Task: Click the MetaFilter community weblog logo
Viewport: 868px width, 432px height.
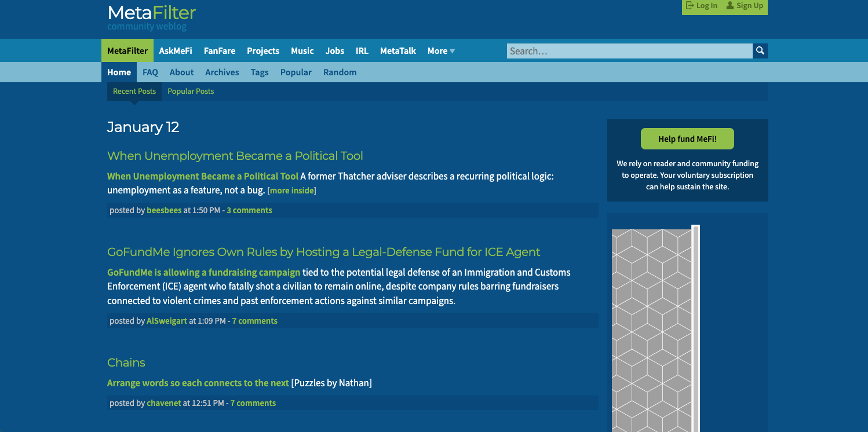Action: click(151, 17)
